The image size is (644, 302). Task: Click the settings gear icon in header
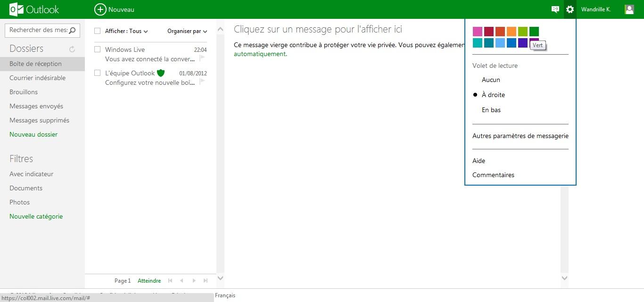(x=570, y=9)
